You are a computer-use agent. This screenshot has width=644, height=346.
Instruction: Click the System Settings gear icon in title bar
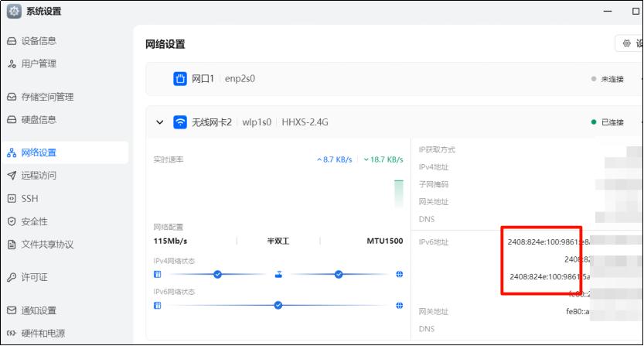[x=14, y=11]
